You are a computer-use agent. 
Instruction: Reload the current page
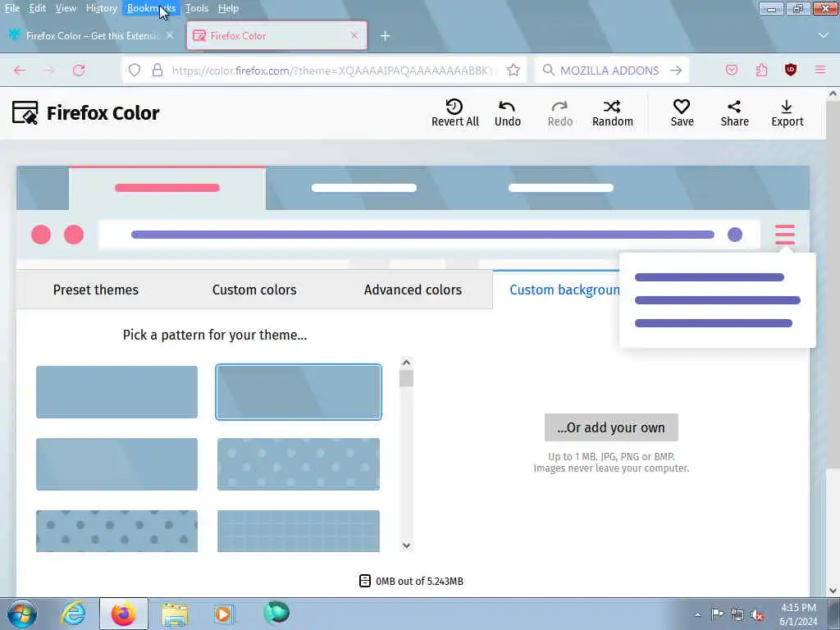(x=79, y=71)
